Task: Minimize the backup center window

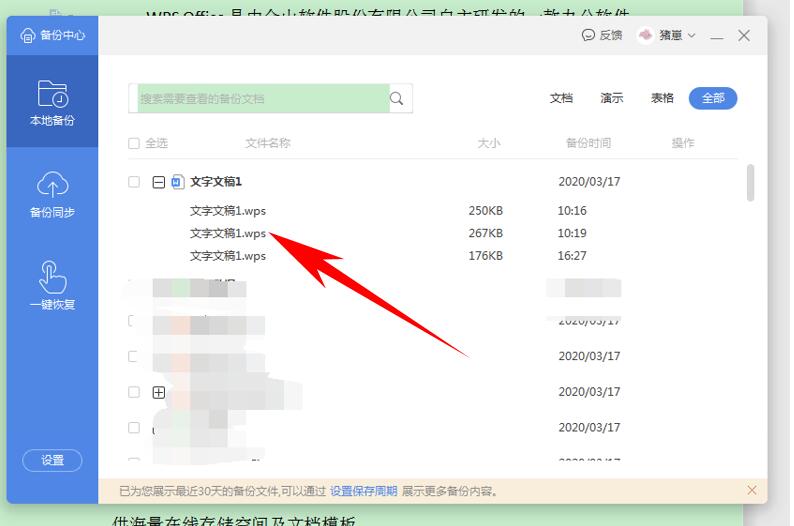Action: pos(717,36)
